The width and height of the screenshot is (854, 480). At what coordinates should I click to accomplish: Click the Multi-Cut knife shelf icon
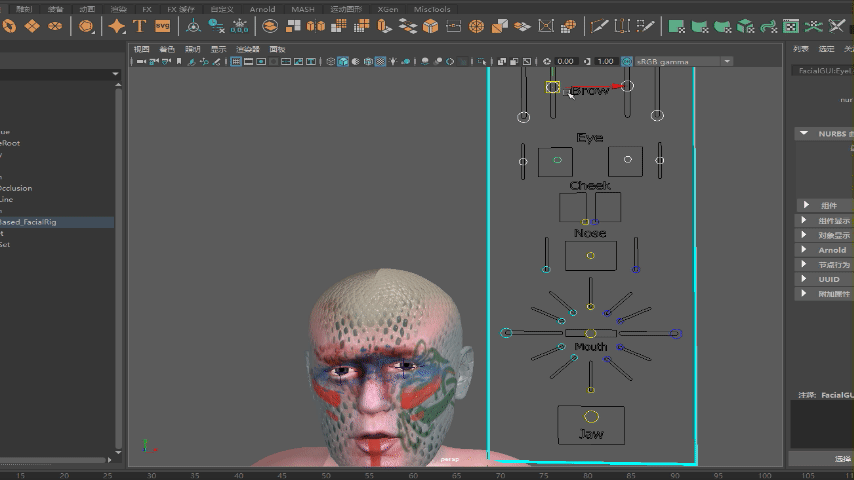coord(599,26)
